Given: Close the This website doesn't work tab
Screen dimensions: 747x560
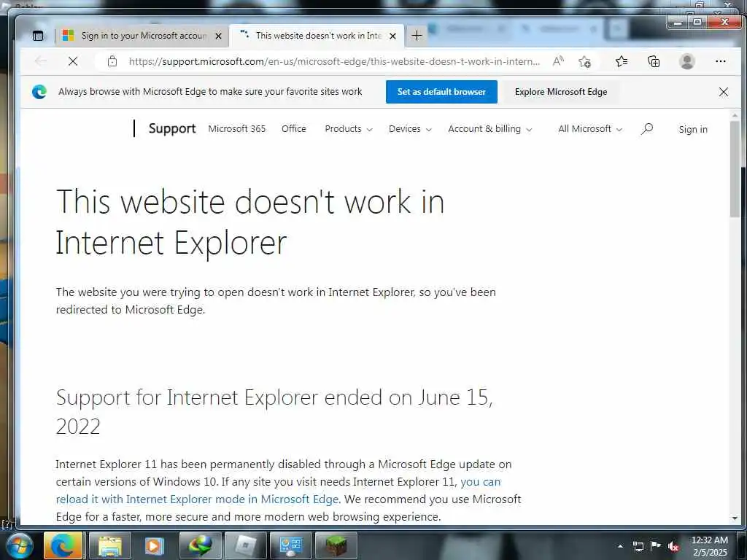Looking at the screenshot, I should coord(392,36).
